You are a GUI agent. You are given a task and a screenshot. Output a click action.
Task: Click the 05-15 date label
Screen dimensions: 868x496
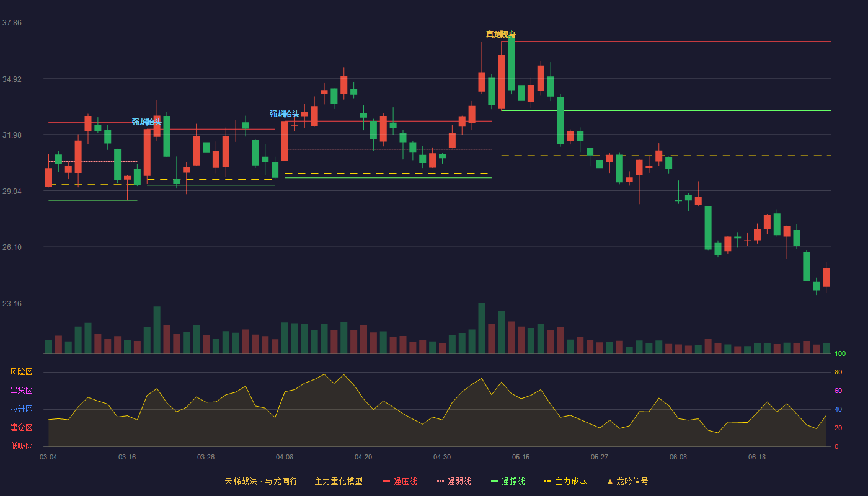point(521,457)
